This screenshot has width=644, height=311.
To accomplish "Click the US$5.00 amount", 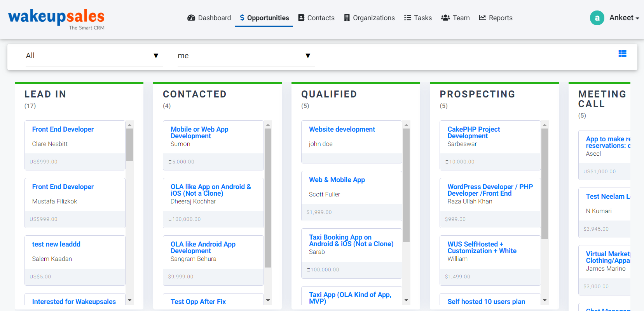I will [x=40, y=277].
